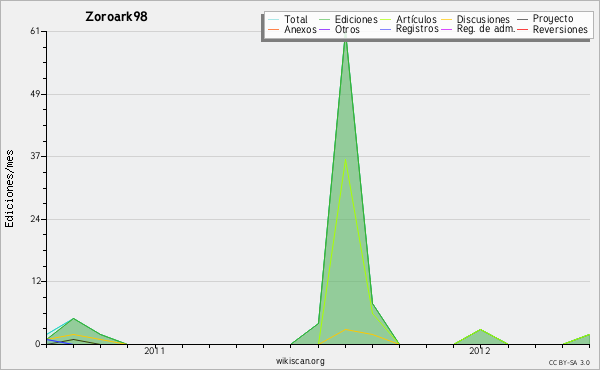The width and height of the screenshot is (600, 370).
Task: Click the light-green Artículos peak inside the spike
Action: click(x=346, y=161)
